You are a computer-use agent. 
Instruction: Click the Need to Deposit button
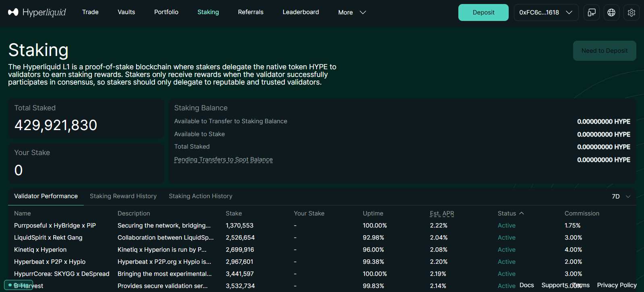(605, 51)
